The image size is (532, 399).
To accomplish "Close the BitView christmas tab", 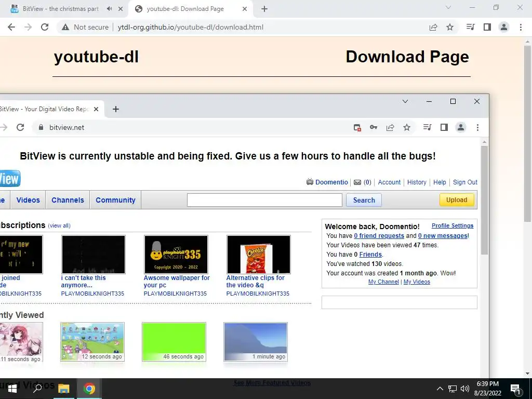I will [x=121, y=9].
